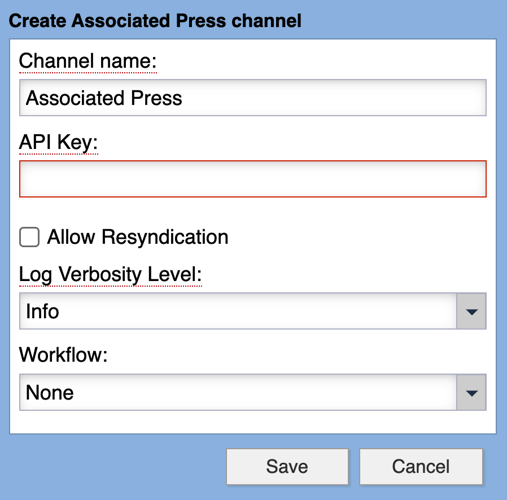Focus the empty API Key field
This screenshot has height=500, width=507.
click(x=253, y=179)
